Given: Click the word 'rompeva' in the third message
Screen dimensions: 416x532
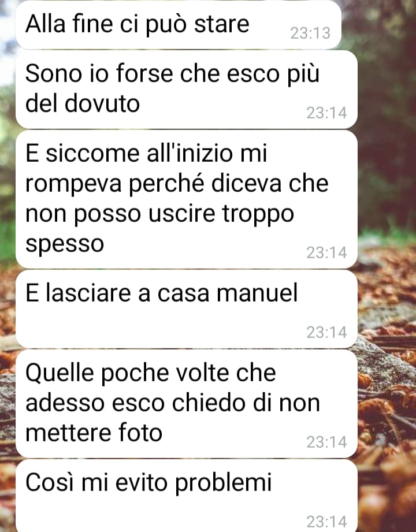Looking at the screenshot, I should pos(73,185).
